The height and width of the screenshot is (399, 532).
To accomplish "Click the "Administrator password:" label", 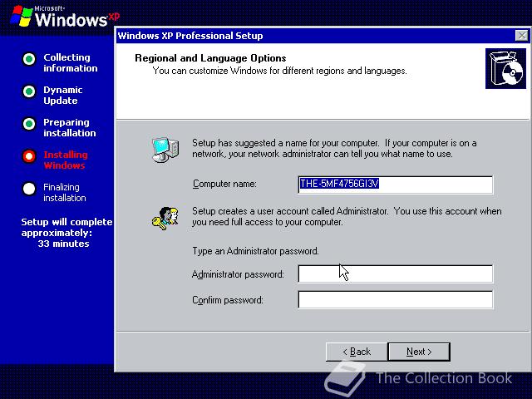I will click(238, 274).
